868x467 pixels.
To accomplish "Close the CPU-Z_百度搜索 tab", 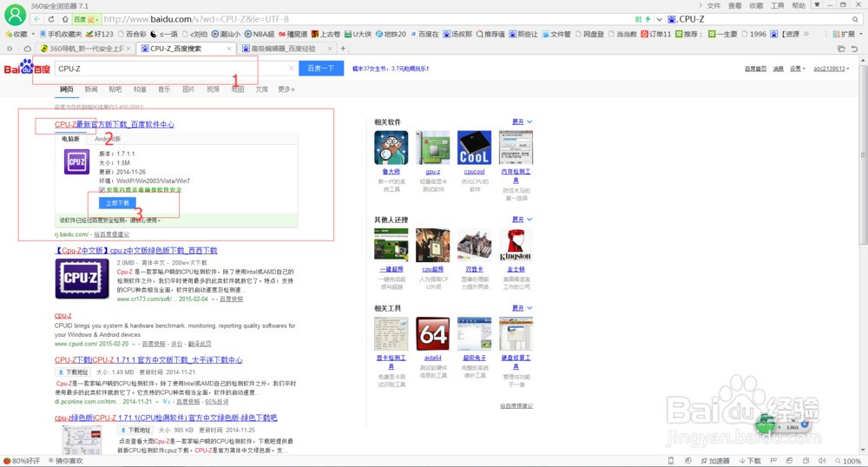I will click(228, 49).
